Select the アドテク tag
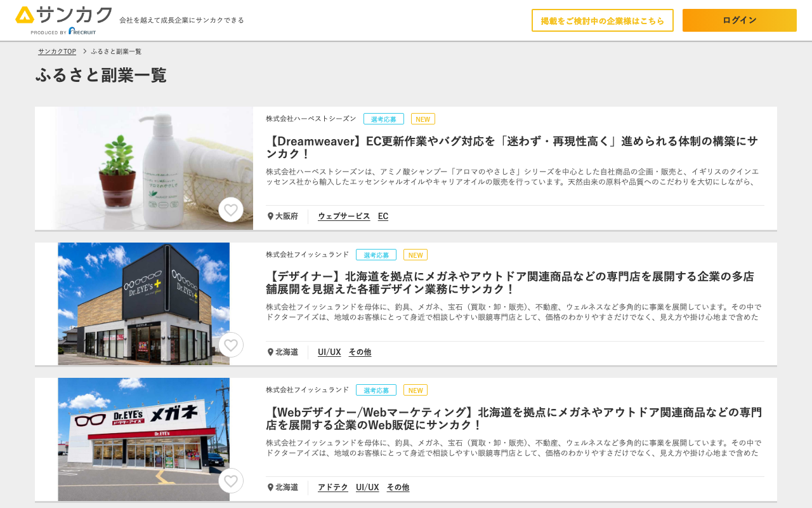This screenshot has height=508, width=812. (333, 488)
